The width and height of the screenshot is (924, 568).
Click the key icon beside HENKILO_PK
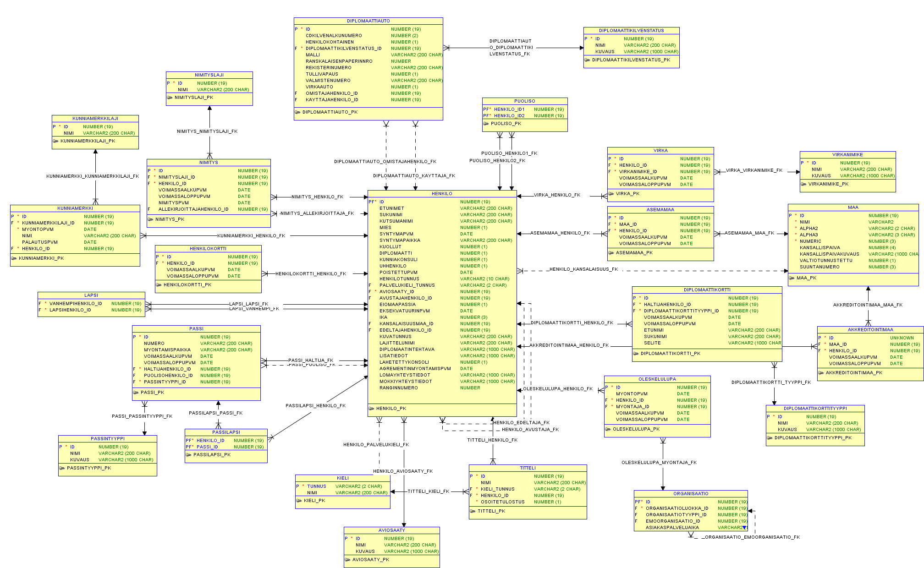click(x=371, y=409)
